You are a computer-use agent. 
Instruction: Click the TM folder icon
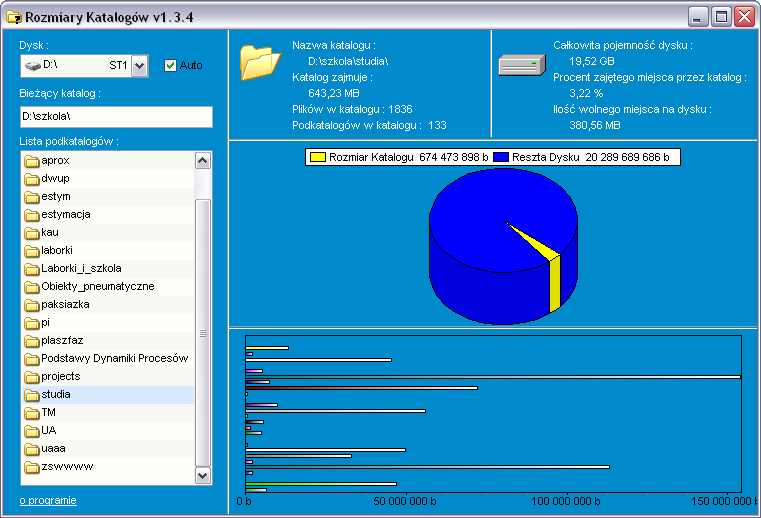[x=31, y=413]
